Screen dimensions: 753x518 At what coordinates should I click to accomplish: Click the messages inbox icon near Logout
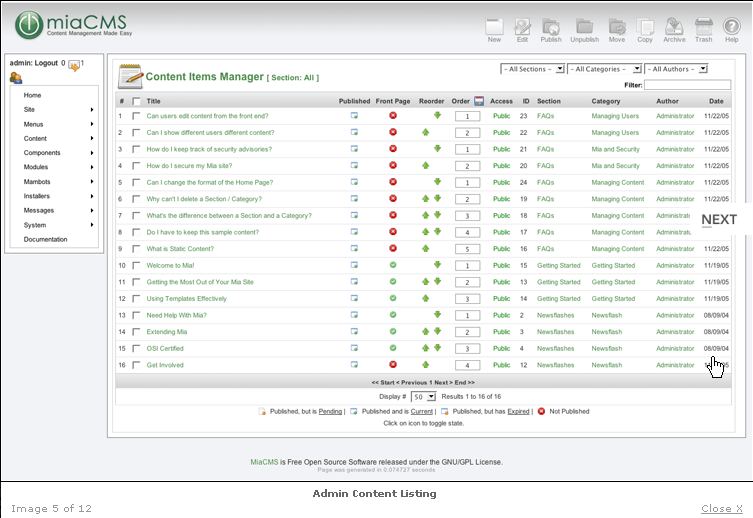(x=74, y=65)
